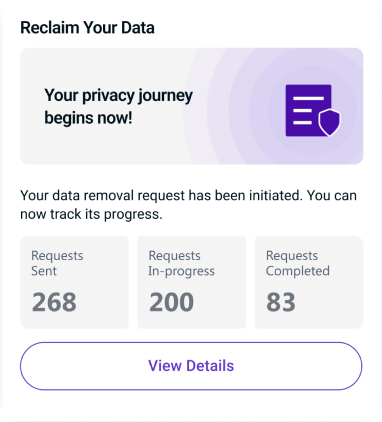This screenshot has height=422, width=382.
Task: Click the View Details button
Action: 191,366
